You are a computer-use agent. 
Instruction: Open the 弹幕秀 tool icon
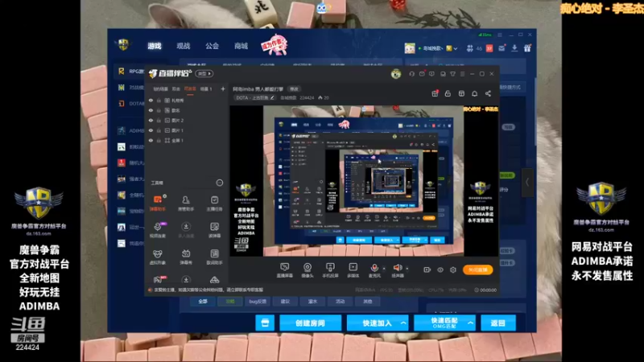pos(186,257)
